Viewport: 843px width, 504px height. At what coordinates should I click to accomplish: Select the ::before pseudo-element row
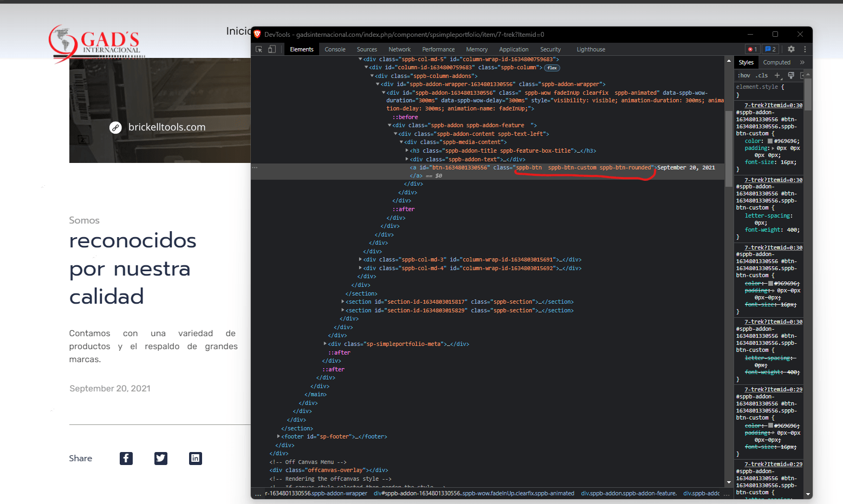point(405,117)
